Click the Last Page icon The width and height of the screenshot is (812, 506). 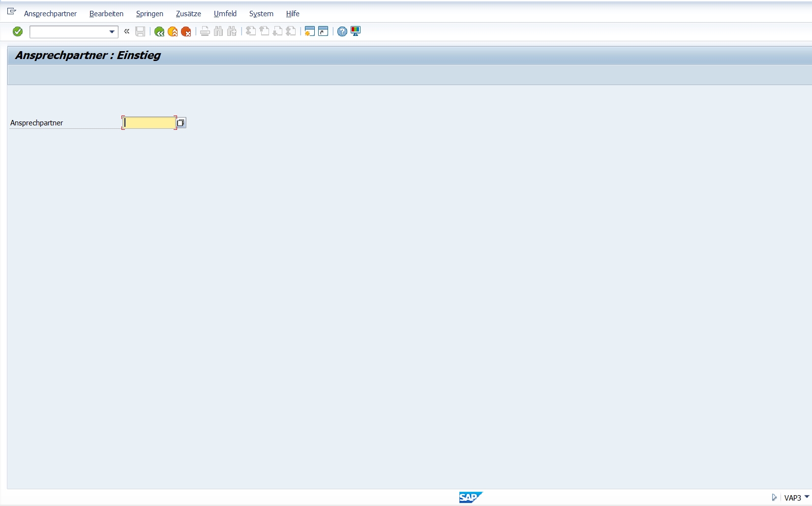(x=291, y=31)
